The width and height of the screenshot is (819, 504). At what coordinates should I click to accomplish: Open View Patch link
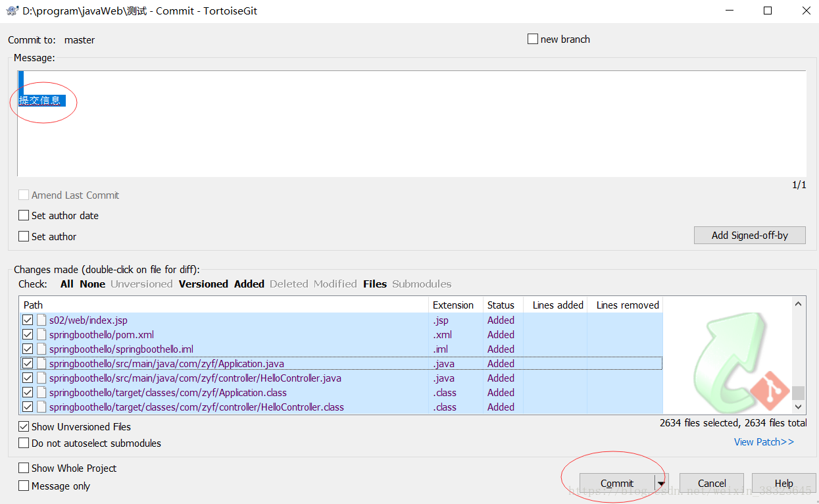click(x=764, y=442)
